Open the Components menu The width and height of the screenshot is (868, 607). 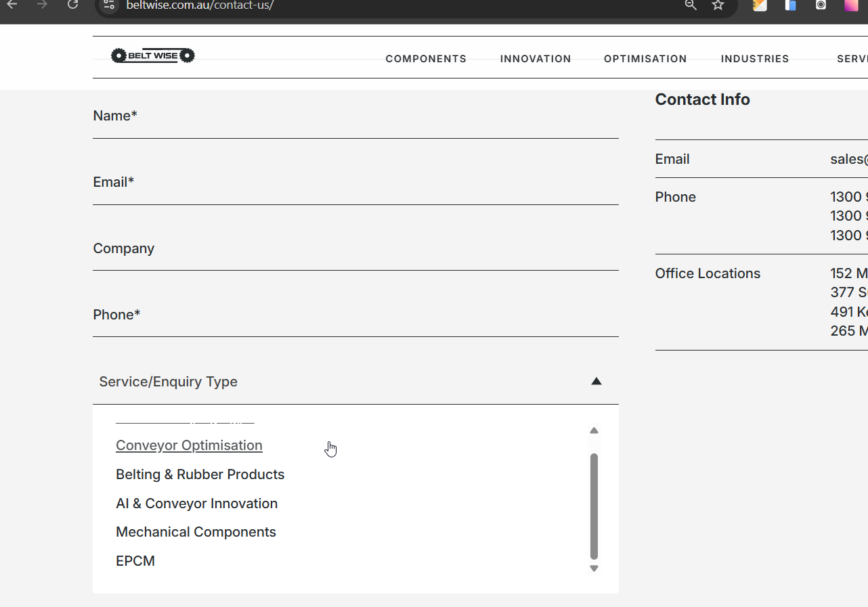426,59
